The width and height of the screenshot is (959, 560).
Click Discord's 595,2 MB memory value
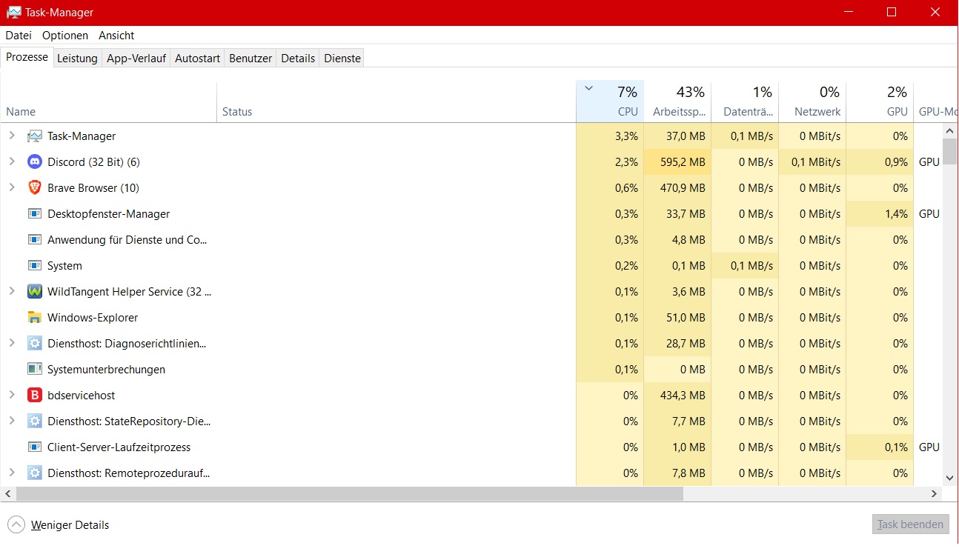(x=683, y=162)
